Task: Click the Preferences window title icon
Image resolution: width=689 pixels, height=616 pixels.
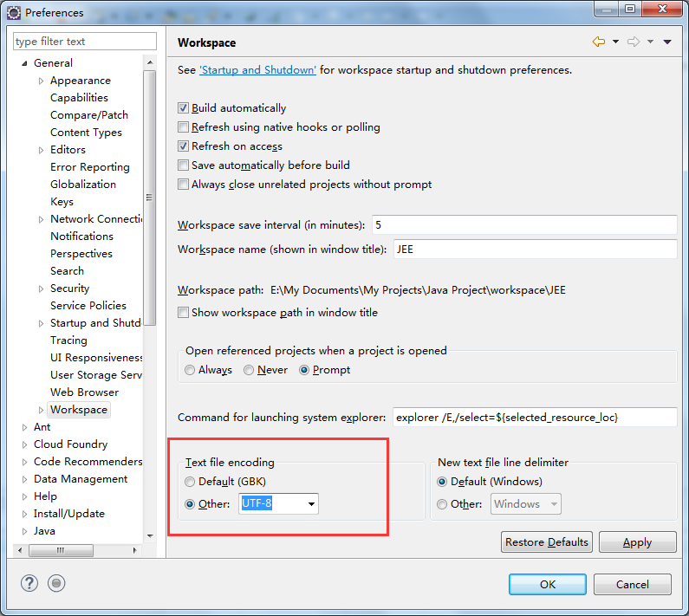Action: pyautogui.click(x=14, y=12)
